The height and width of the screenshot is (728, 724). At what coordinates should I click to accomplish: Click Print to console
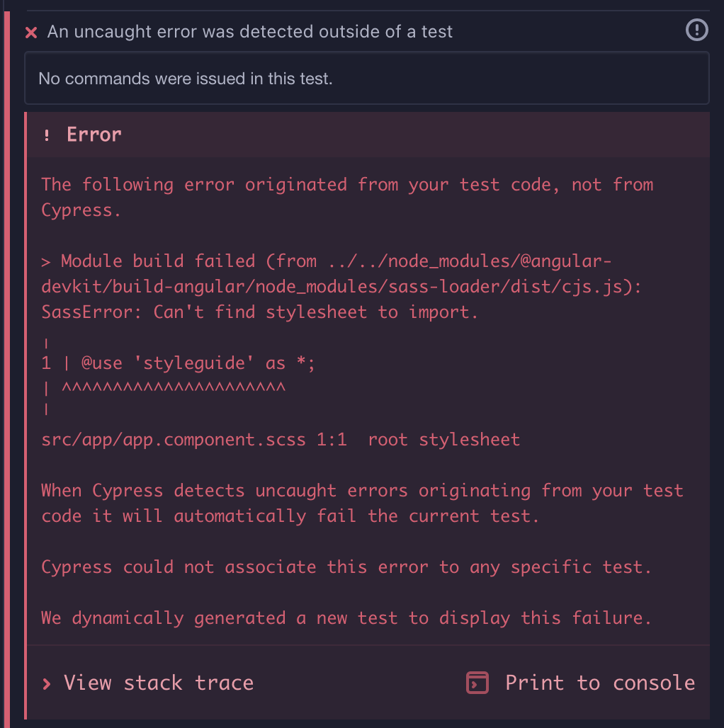coord(599,683)
